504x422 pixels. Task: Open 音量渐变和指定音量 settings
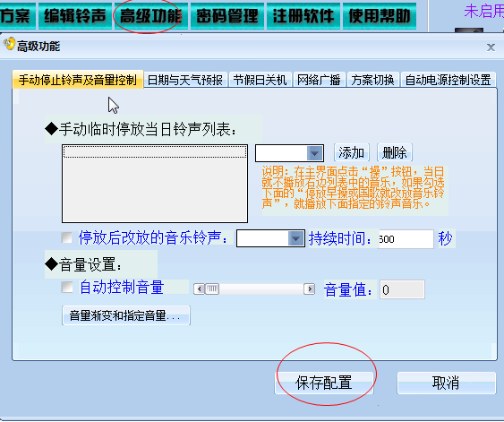(126, 315)
